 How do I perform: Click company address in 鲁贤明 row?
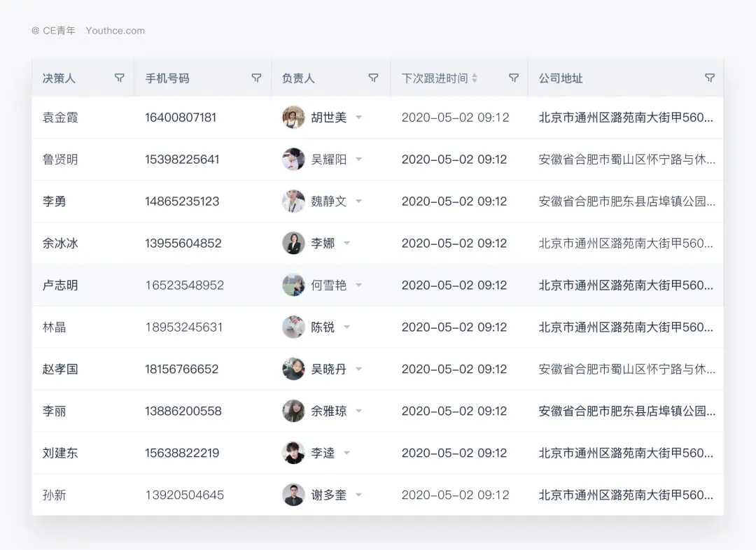[x=626, y=159]
